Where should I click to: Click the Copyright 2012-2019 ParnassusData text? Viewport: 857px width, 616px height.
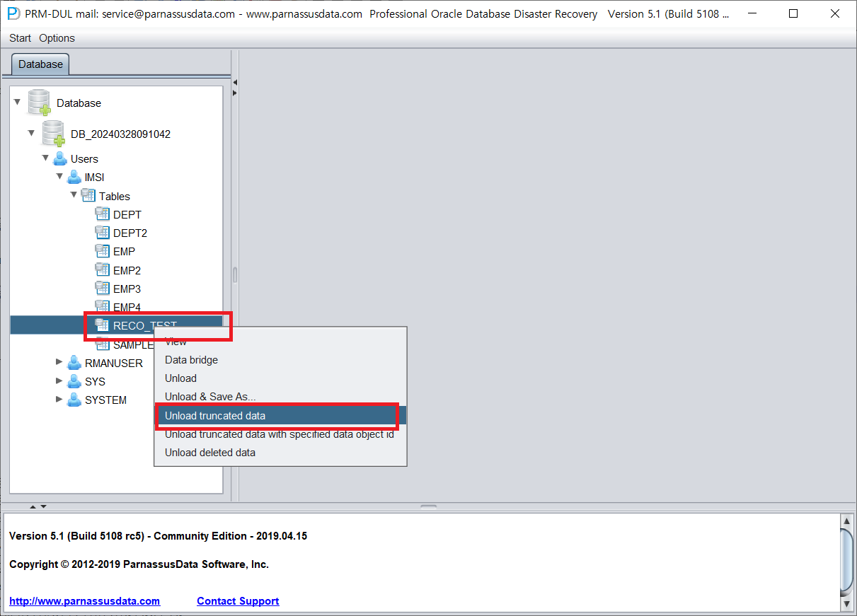[x=139, y=564]
